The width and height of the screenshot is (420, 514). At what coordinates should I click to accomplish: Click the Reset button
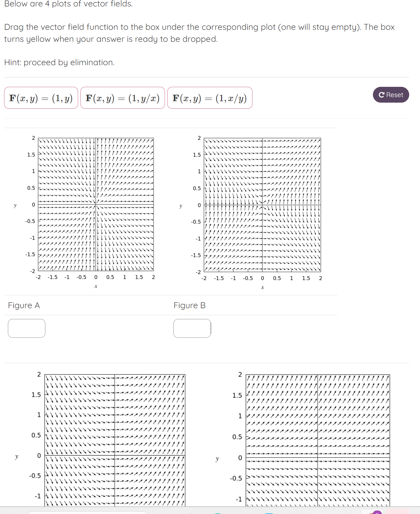tap(391, 95)
